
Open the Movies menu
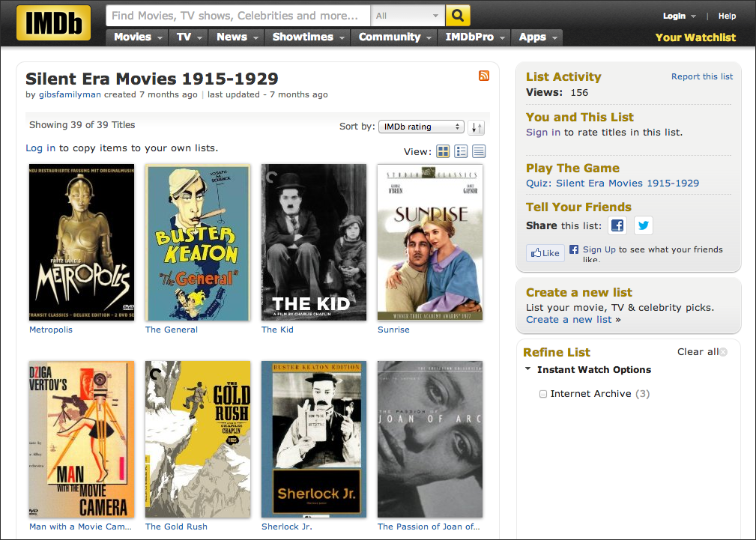[x=138, y=37]
